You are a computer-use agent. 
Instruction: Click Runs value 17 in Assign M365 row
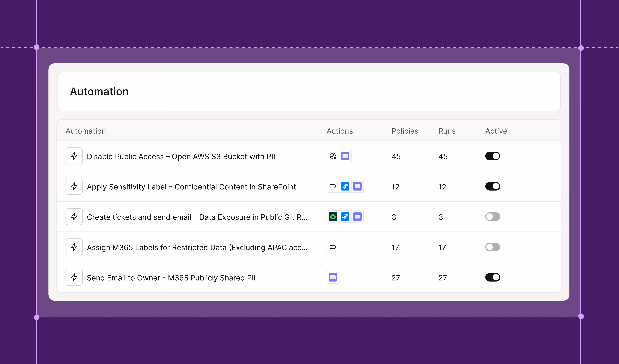point(442,248)
